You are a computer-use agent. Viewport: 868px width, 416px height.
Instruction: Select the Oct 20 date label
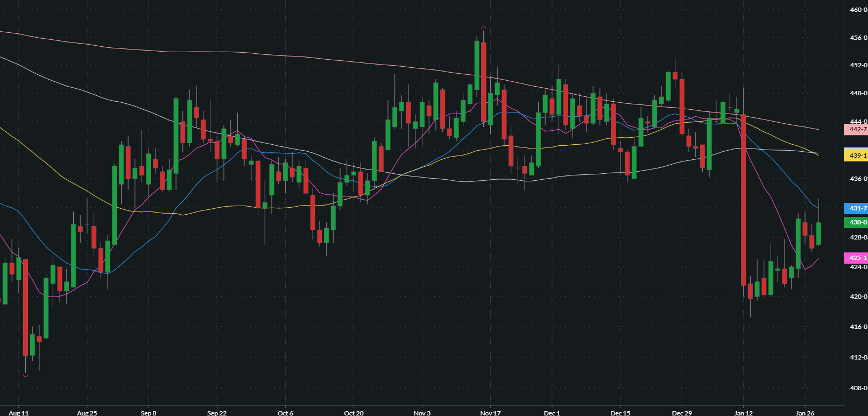pos(354,413)
